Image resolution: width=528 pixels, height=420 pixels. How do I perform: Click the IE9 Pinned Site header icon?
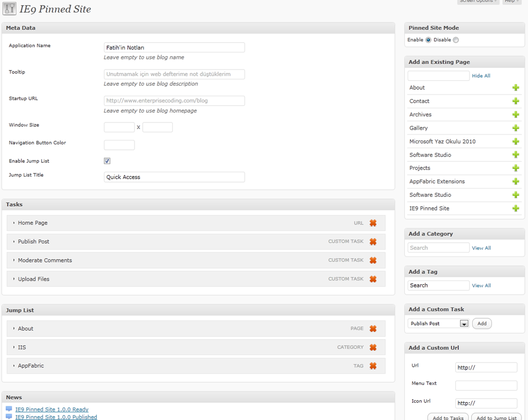click(9, 9)
